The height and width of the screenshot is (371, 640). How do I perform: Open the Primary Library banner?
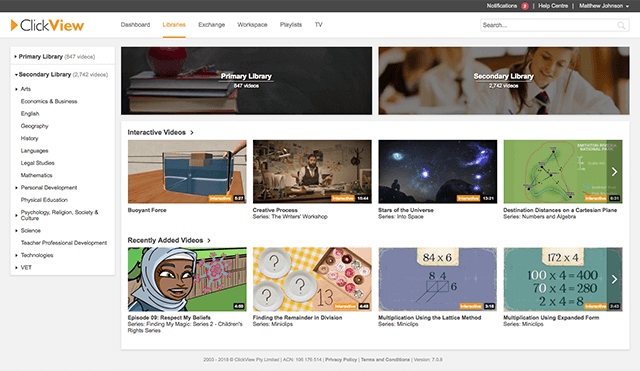pyautogui.click(x=247, y=80)
